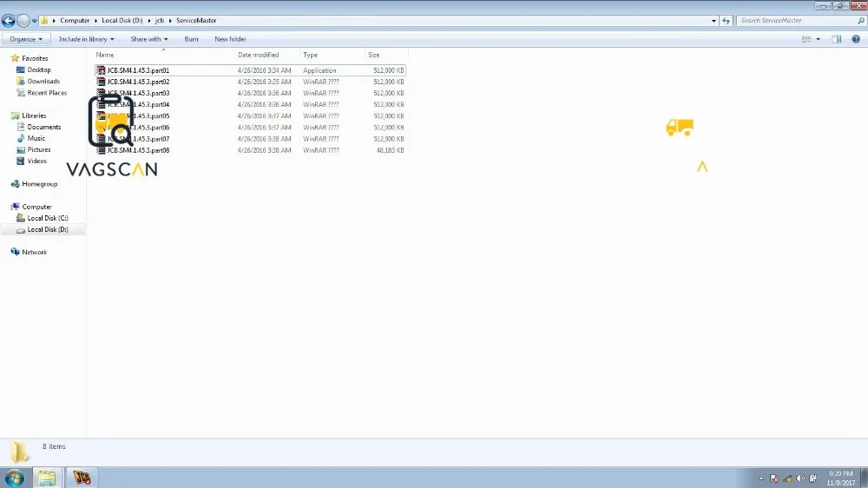Click the JCB application taskbar icon
This screenshot has width=868, height=488.
click(82, 478)
